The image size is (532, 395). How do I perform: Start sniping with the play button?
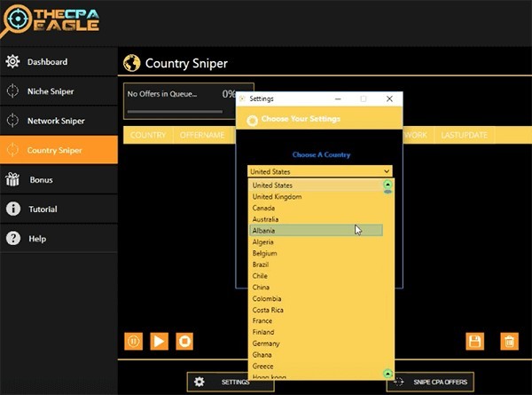click(x=159, y=341)
